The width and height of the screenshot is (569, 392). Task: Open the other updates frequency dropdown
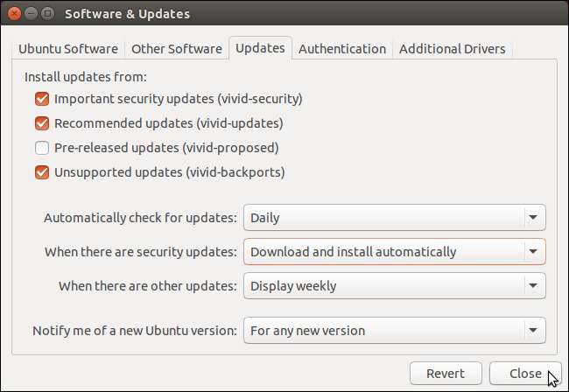[x=394, y=286]
